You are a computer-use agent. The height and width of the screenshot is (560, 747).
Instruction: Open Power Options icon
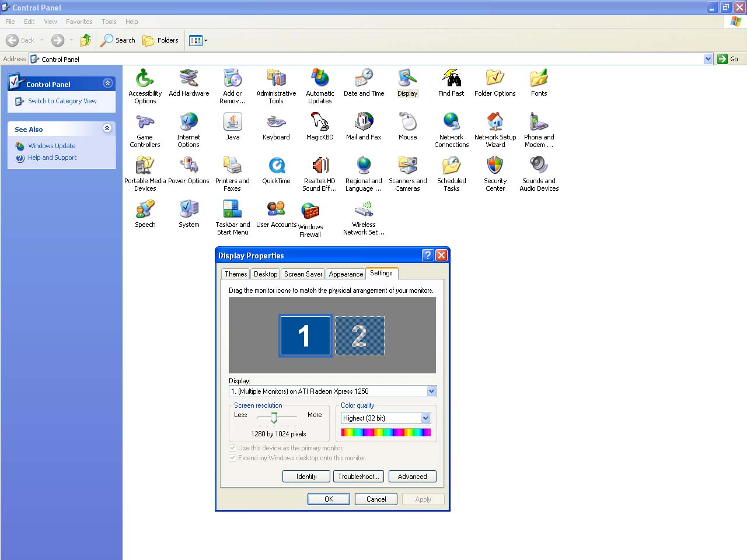pos(189,166)
